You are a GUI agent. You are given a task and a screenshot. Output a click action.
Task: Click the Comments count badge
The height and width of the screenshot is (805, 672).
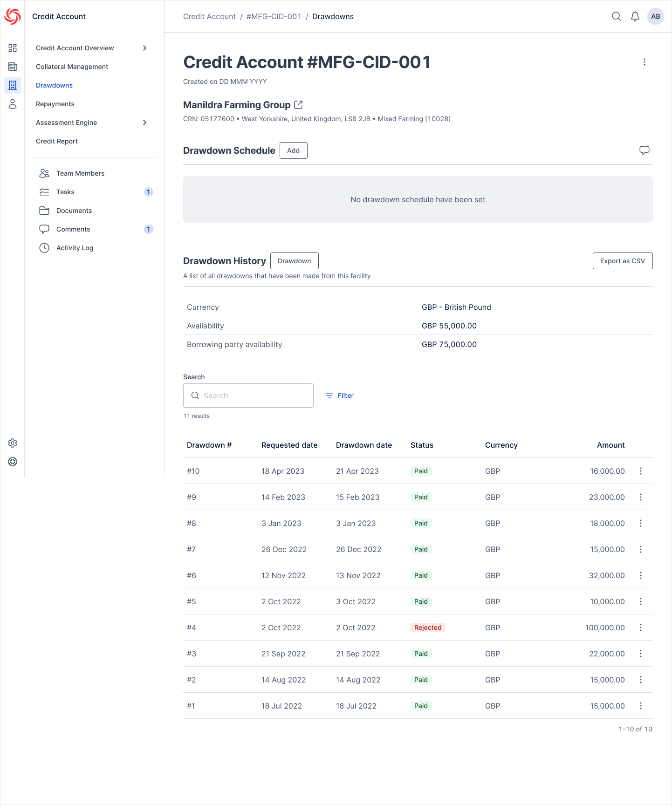tap(149, 229)
